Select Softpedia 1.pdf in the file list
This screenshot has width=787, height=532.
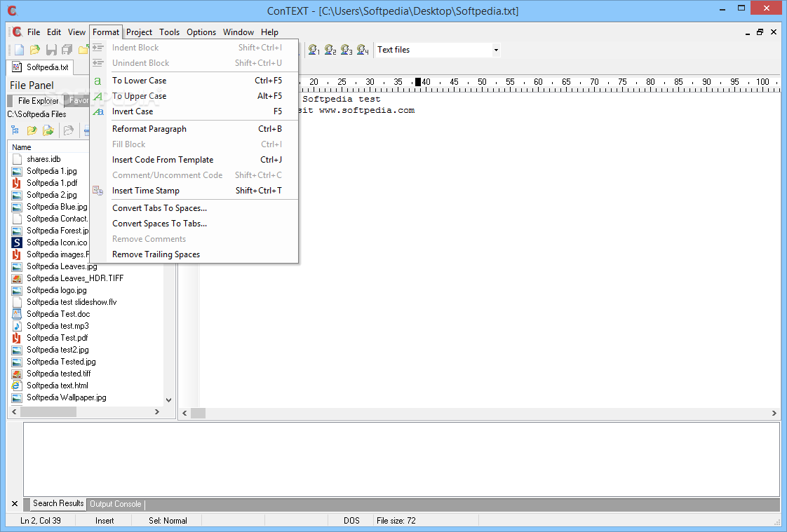(x=52, y=183)
